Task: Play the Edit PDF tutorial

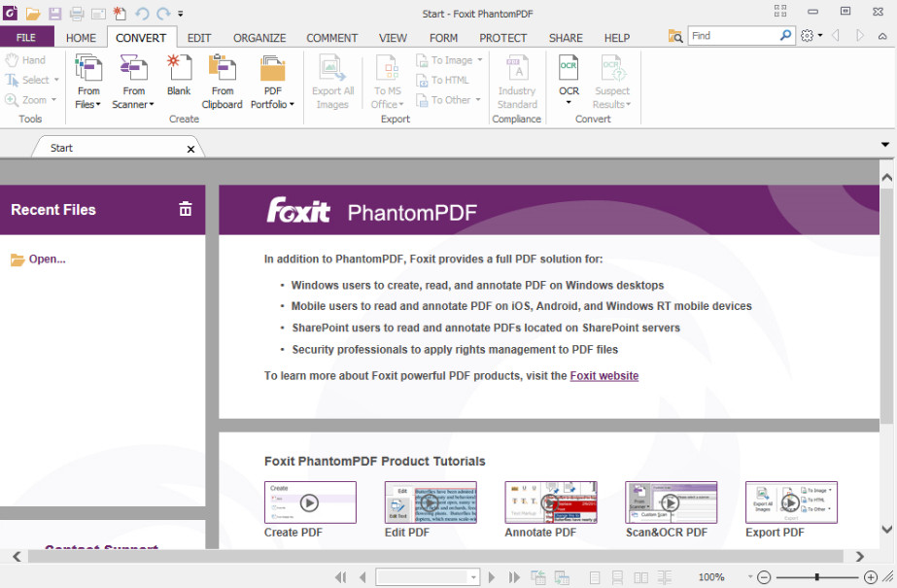Action: (x=431, y=502)
